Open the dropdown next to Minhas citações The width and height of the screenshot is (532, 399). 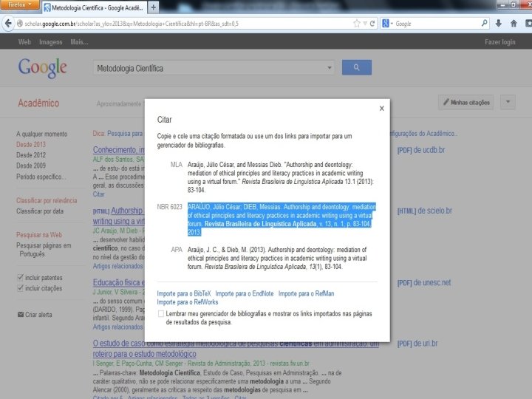[508, 102]
